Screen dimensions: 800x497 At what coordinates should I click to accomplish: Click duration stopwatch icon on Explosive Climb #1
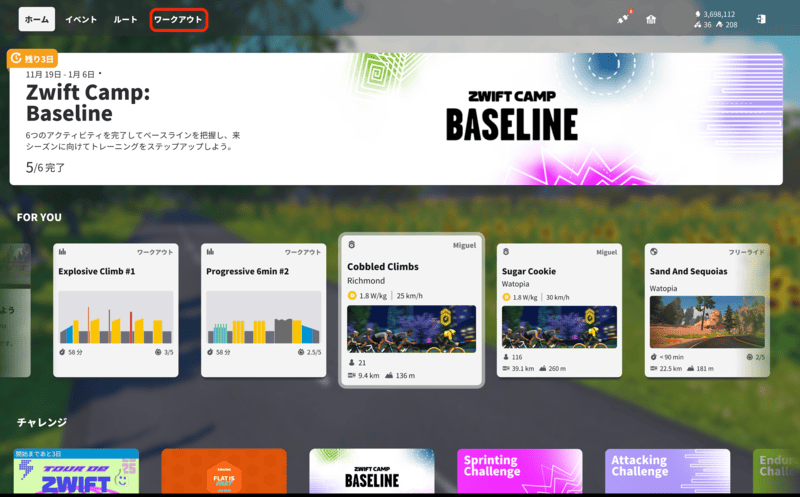tap(62, 352)
